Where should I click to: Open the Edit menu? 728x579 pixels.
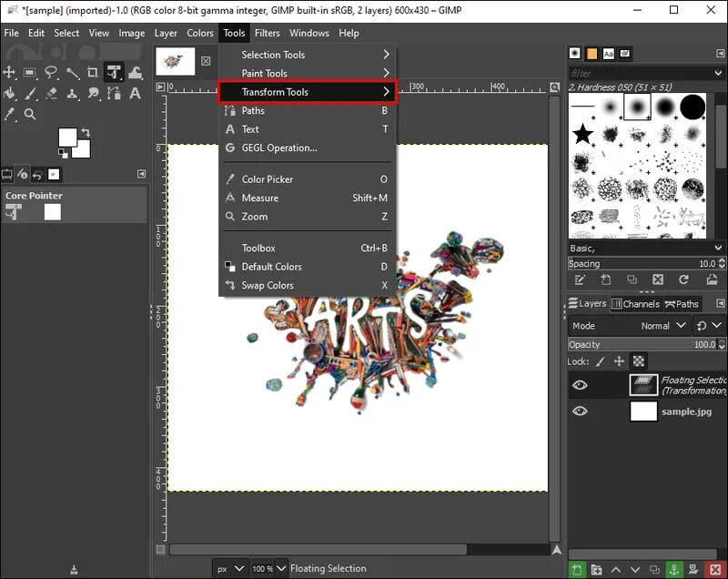[x=36, y=33]
